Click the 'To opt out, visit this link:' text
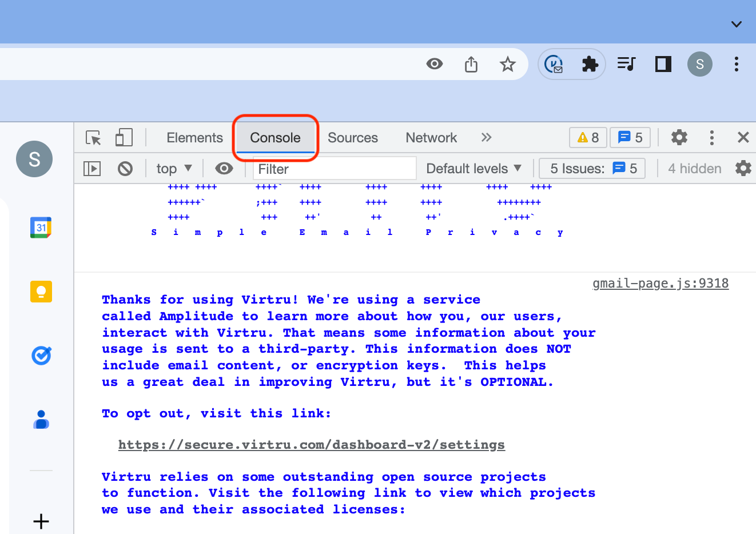The height and width of the screenshot is (534, 756). [216, 413]
